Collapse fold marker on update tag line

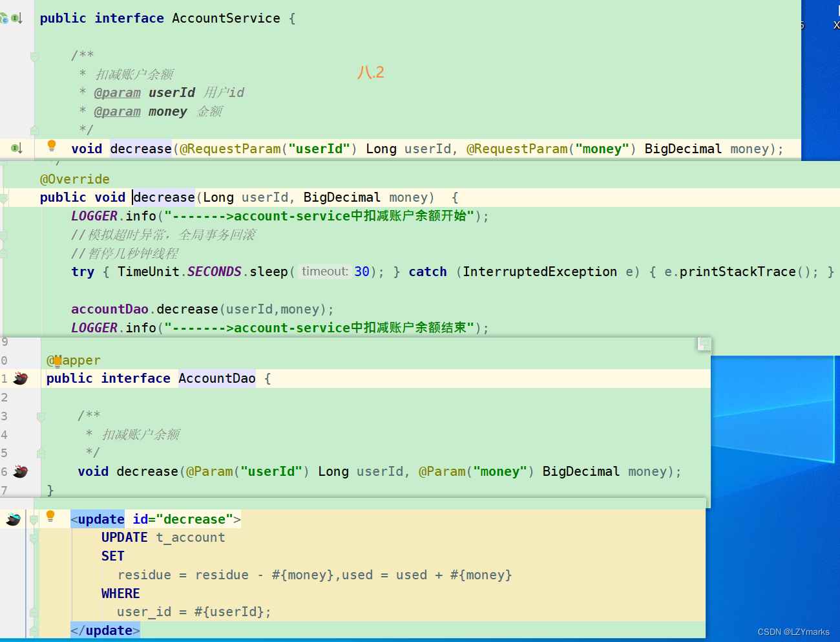point(34,519)
